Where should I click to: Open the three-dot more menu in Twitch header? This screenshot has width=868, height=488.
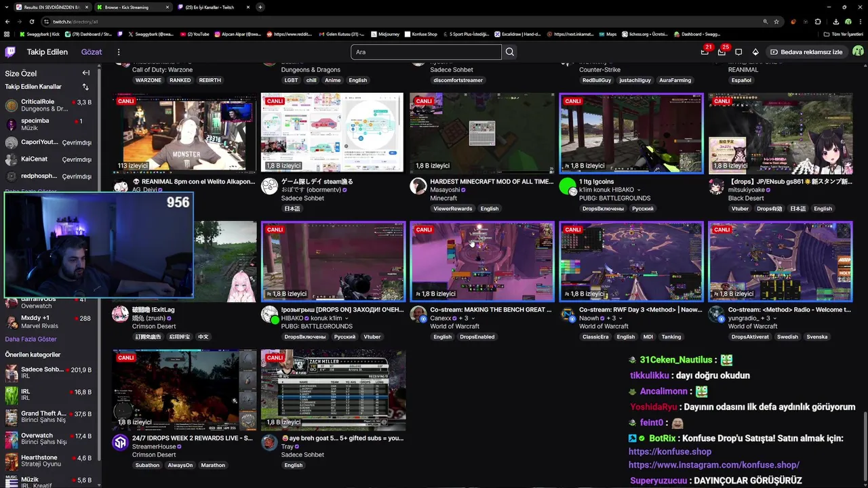[x=119, y=52]
